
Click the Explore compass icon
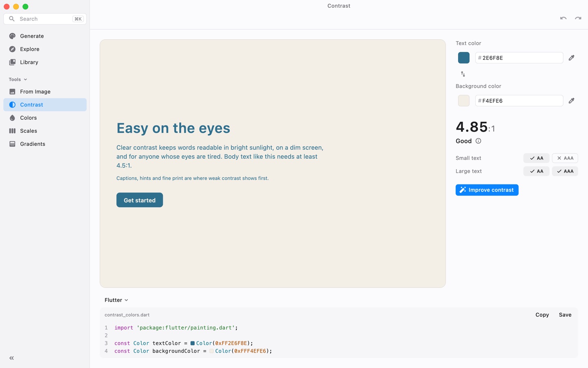pyautogui.click(x=12, y=49)
